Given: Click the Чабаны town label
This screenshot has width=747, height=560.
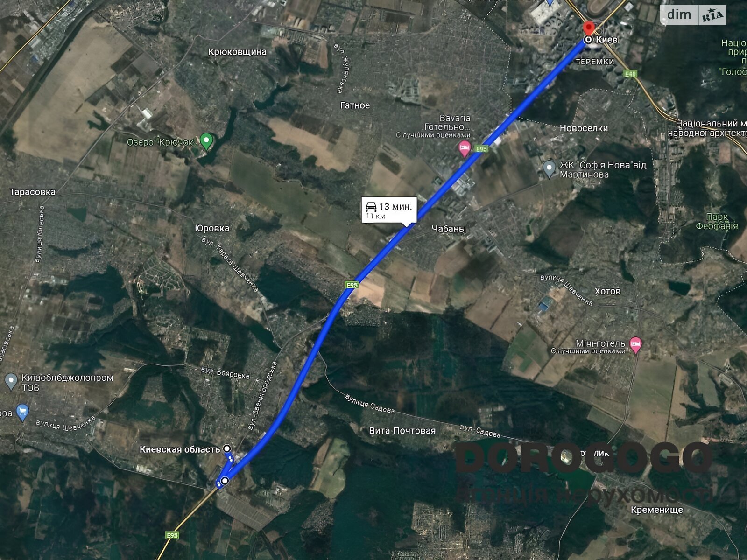Looking at the screenshot, I should [449, 229].
